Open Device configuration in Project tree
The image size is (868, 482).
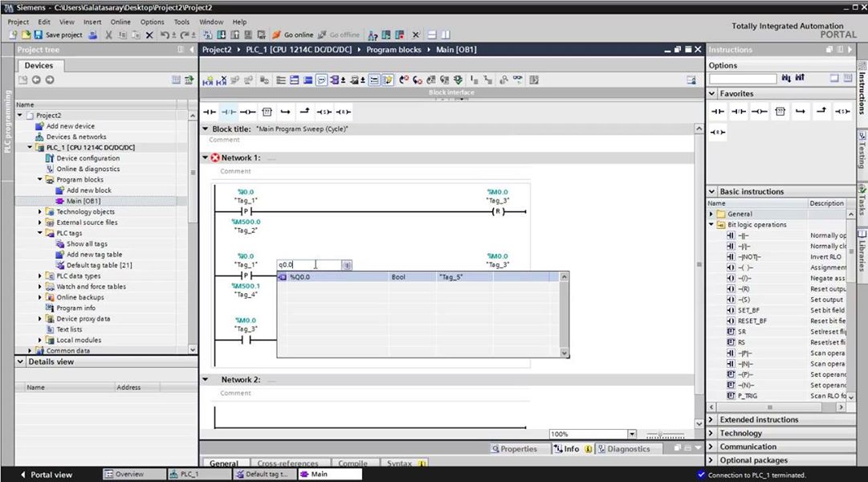coord(88,158)
